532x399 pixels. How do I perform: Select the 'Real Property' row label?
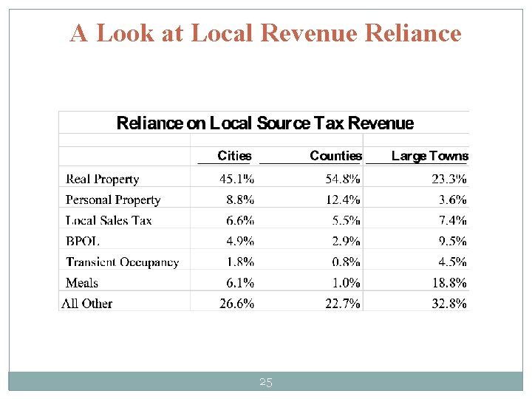[x=103, y=179]
